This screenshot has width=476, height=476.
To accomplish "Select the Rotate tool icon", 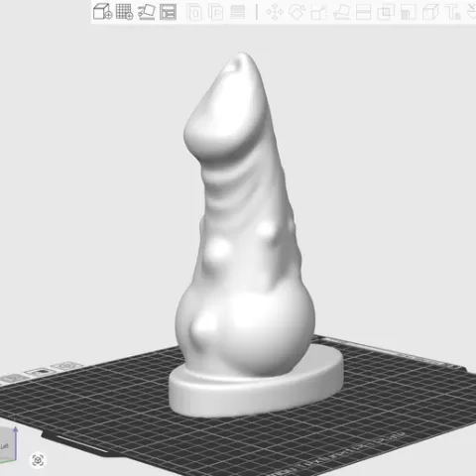I will (297, 12).
